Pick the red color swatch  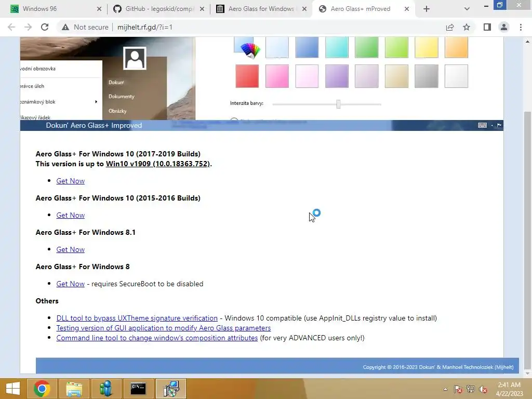247,76
